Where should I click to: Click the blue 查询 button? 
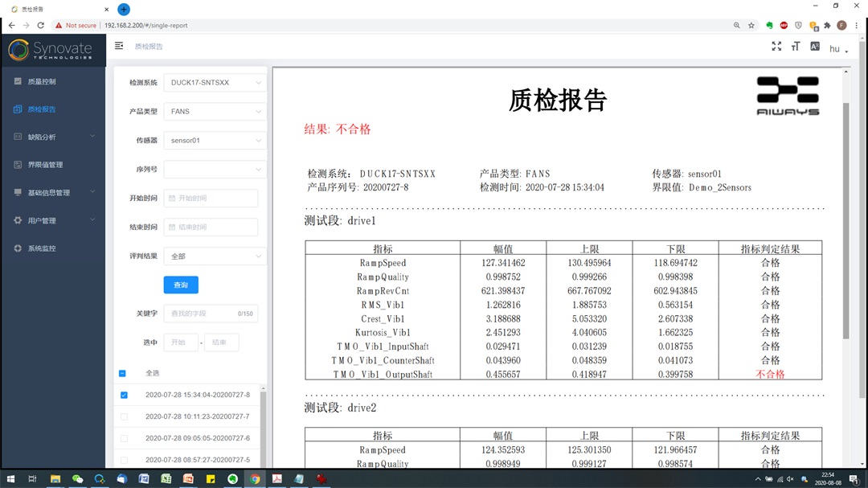coord(181,285)
